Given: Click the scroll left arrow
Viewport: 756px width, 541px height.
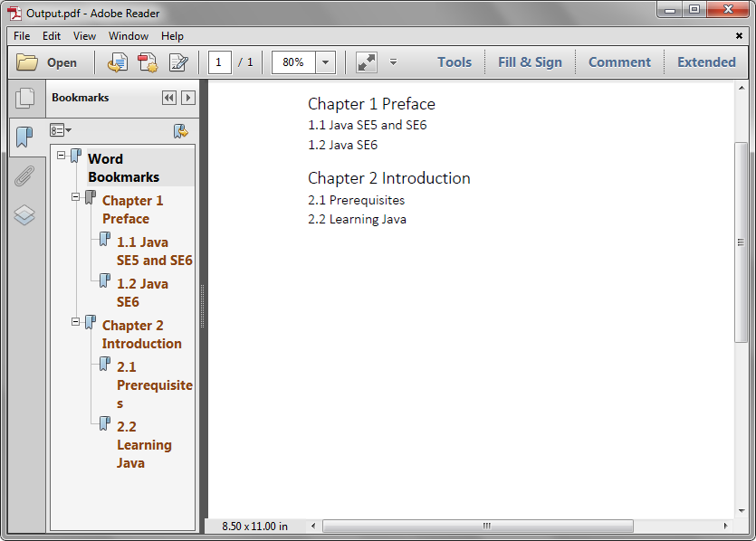Looking at the screenshot, I should click(313, 526).
